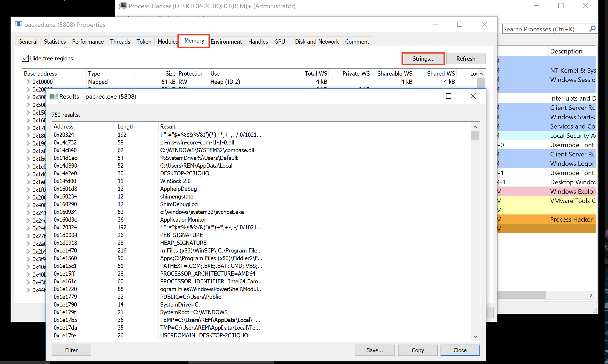Select the Memory tab

(194, 41)
